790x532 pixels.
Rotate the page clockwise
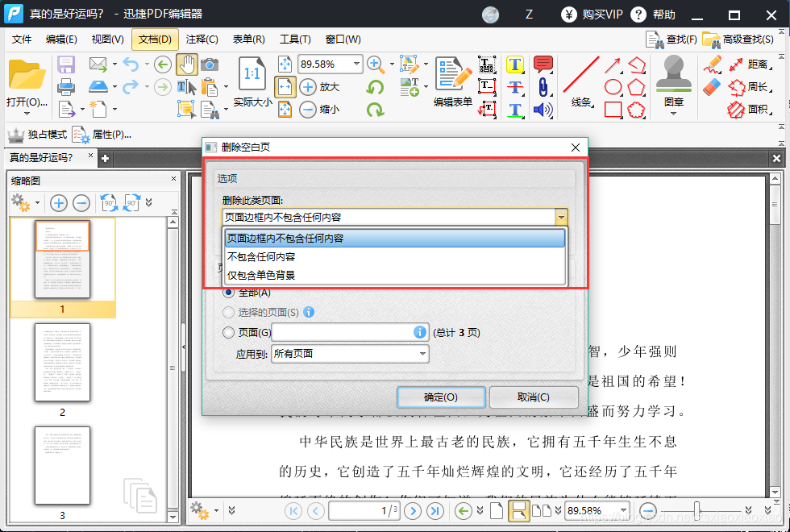pos(375,110)
